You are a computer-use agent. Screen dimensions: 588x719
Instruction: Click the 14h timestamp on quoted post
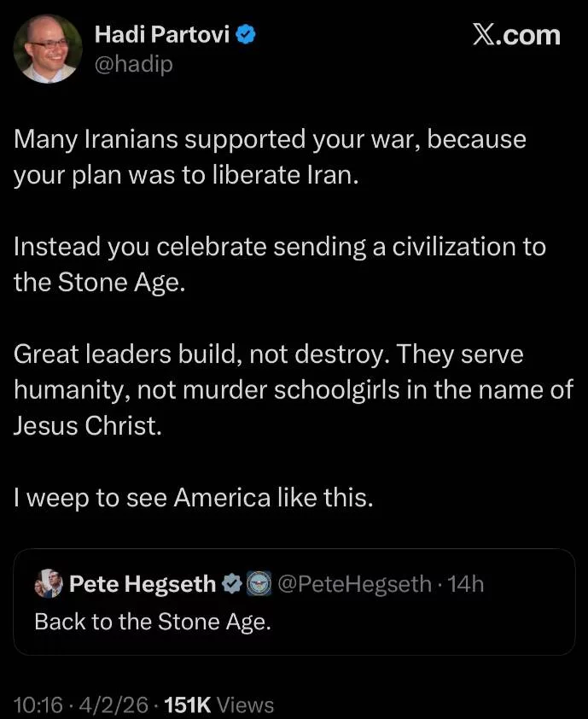point(466,584)
